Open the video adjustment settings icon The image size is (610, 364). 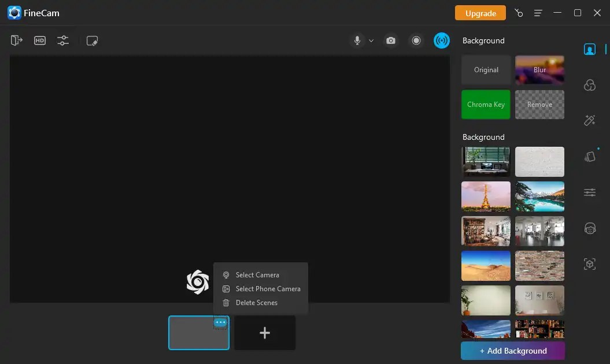pyautogui.click(x=63, y=40)
